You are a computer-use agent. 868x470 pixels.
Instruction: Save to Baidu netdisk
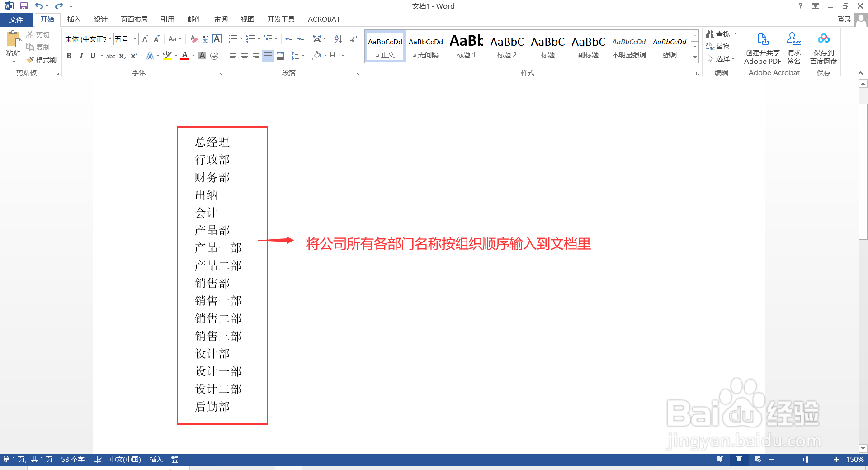tap(824, 48)
